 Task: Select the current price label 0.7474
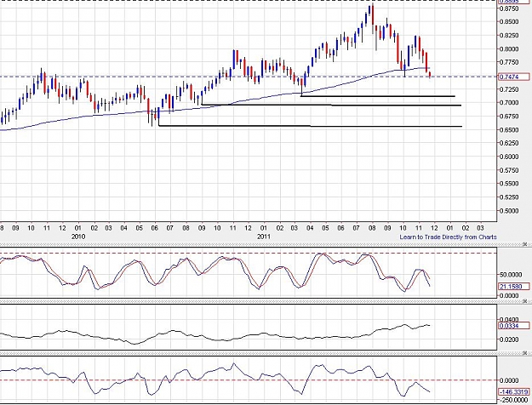513,77
